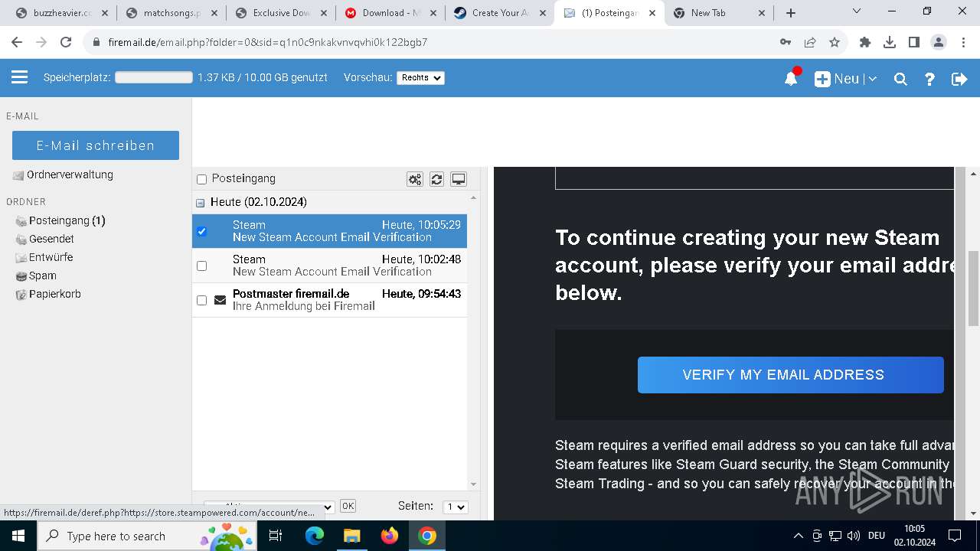Click VERIFY MY EMAIL ADDRESS button
This screenshot has height=551, width=980.
click(x=790, y=375)
